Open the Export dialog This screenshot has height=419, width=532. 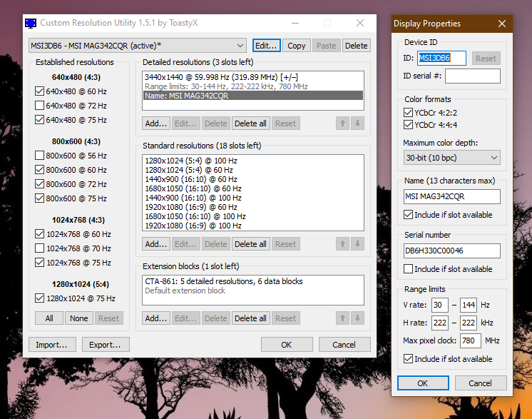pyautogui.click(x=106, y=345)
